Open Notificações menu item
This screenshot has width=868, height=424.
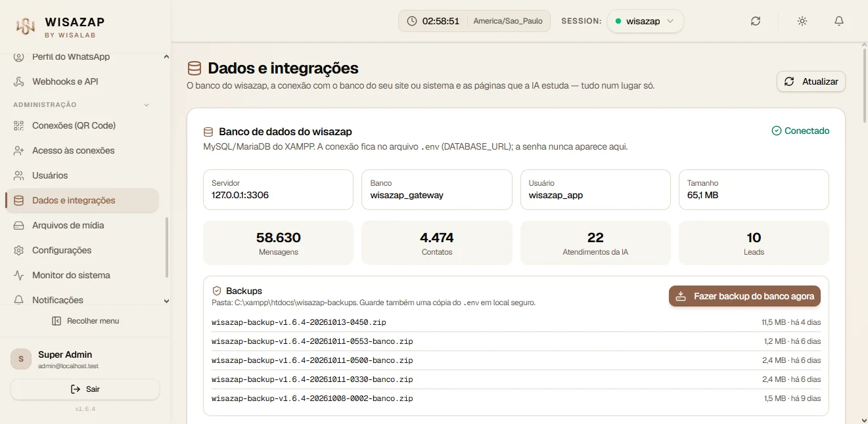[x=82, y=300]
